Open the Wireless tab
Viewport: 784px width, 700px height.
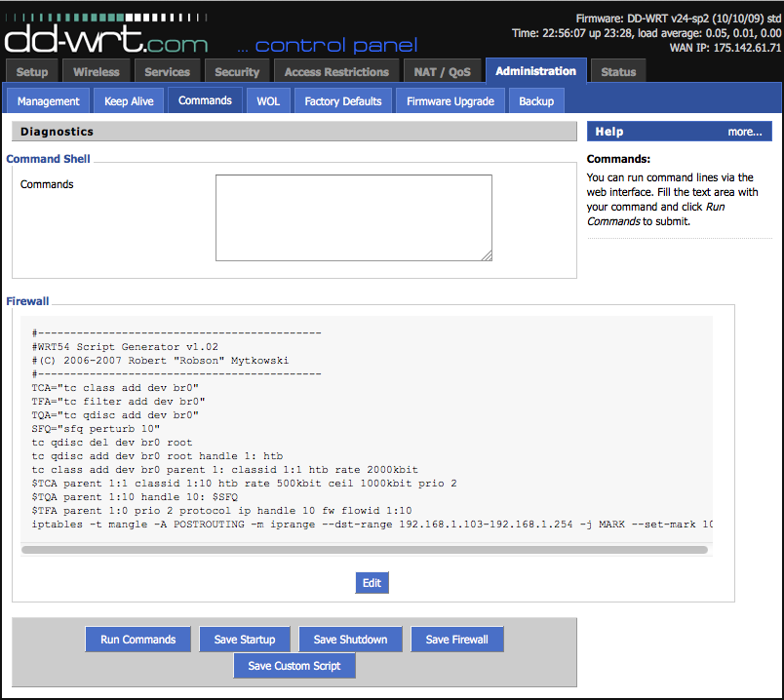[x=98, y=70]
